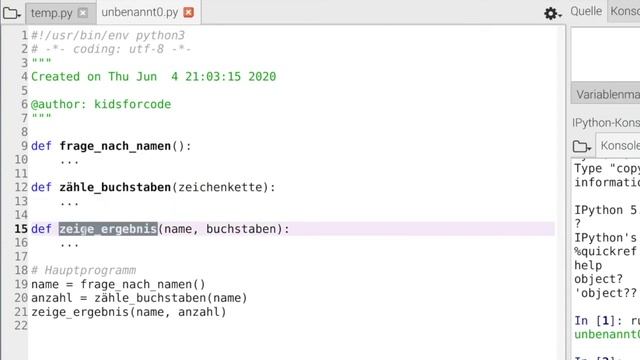The height and width of the screenshot is (360, 640).
Task: Open the editor file browser folder icon
Action: tap(11, 13)
